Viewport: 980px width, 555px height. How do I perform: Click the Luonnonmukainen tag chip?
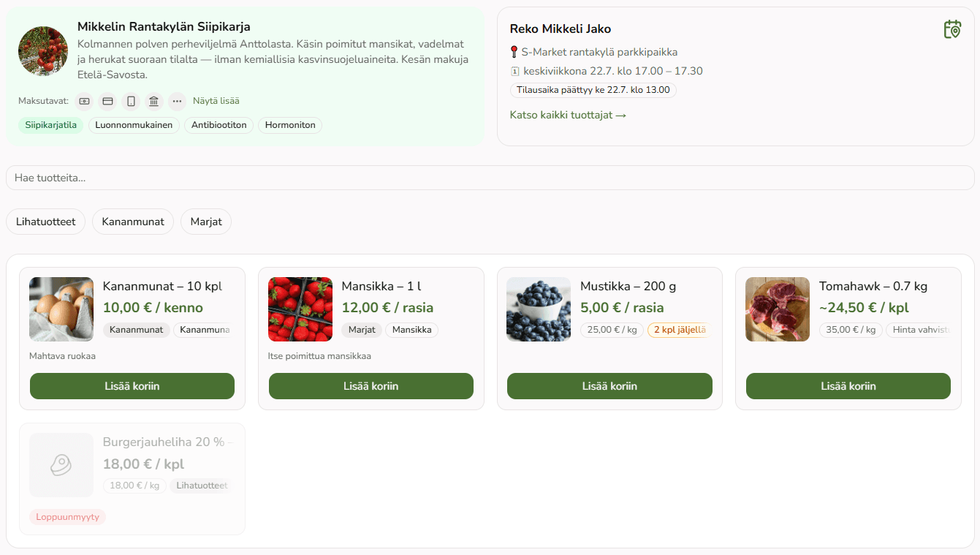tap(134, 125)
